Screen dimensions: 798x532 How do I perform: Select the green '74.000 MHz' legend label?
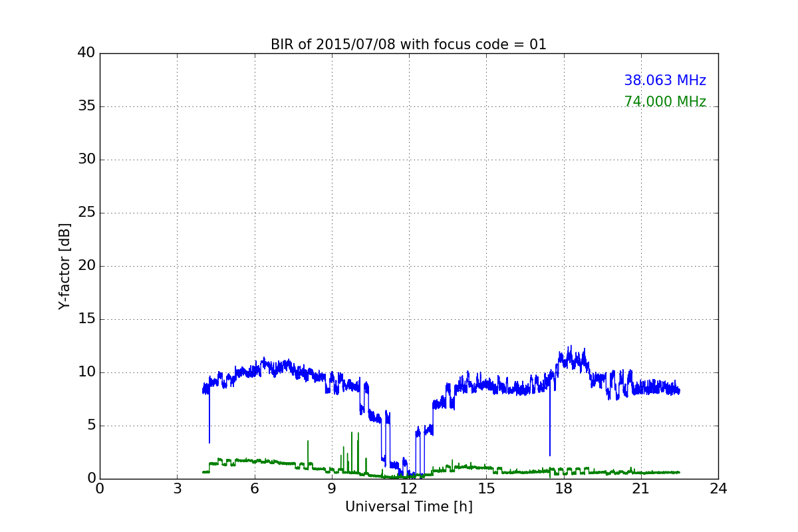[x=665, y=102]
